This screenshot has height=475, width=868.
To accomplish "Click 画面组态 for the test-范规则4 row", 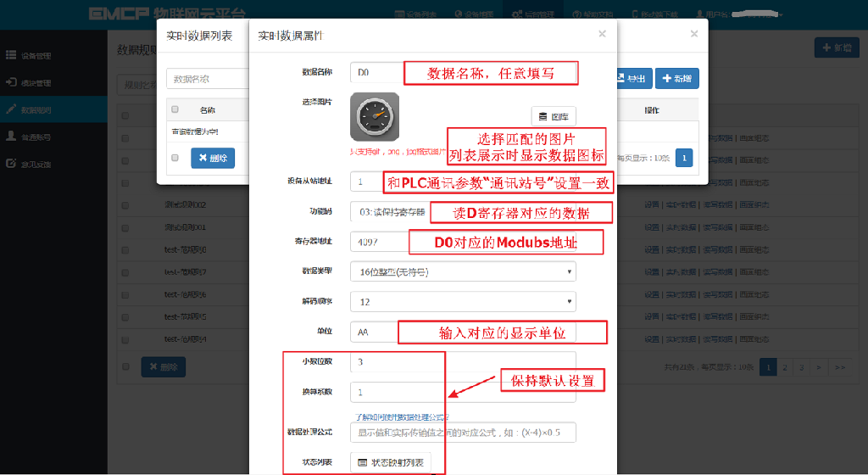I will (754, 339).
